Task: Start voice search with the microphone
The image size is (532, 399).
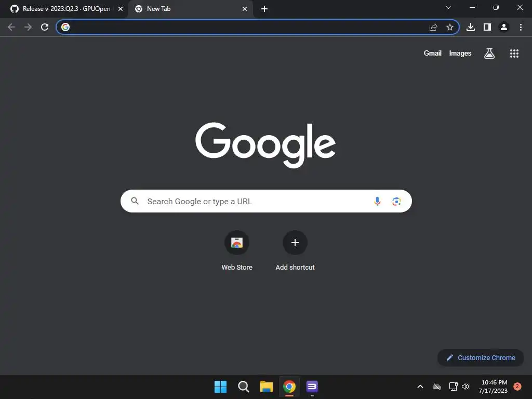Action: (377, 201)
